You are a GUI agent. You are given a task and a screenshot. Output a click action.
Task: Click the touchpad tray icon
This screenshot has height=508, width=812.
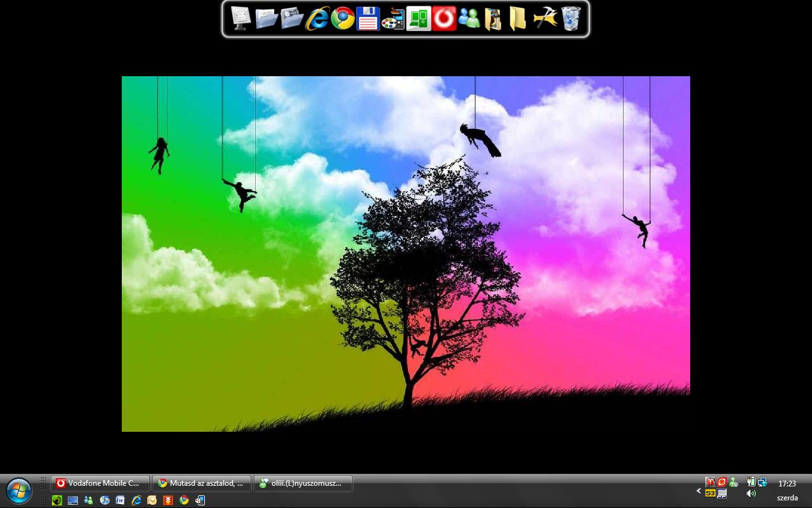pyautogui.click(x=722, y=493)
